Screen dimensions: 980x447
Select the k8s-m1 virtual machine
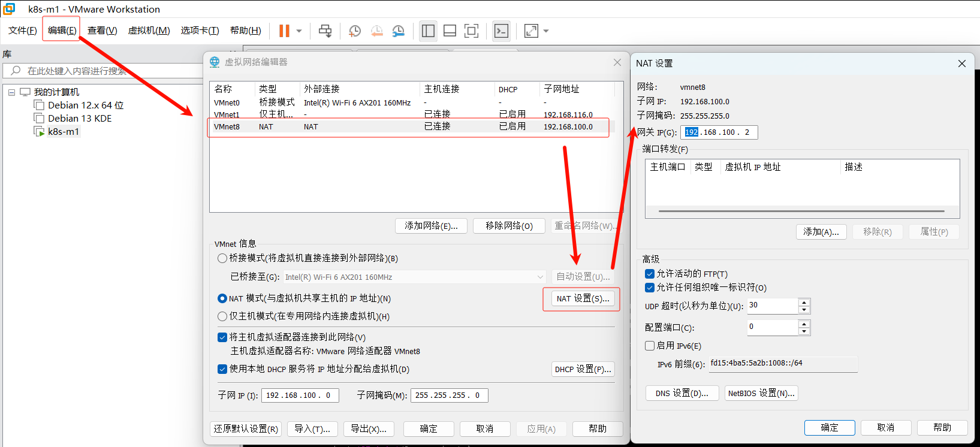coord(64,132)
